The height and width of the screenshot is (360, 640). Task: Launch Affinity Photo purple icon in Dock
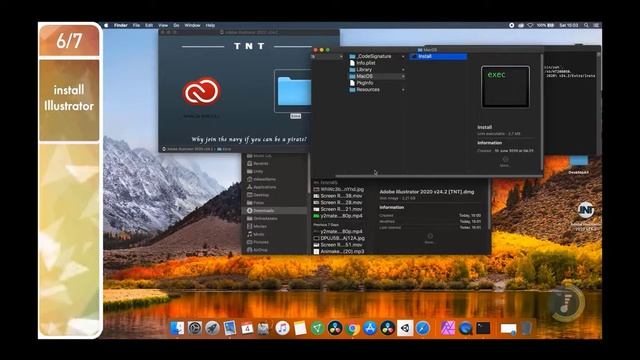[448, 328]
